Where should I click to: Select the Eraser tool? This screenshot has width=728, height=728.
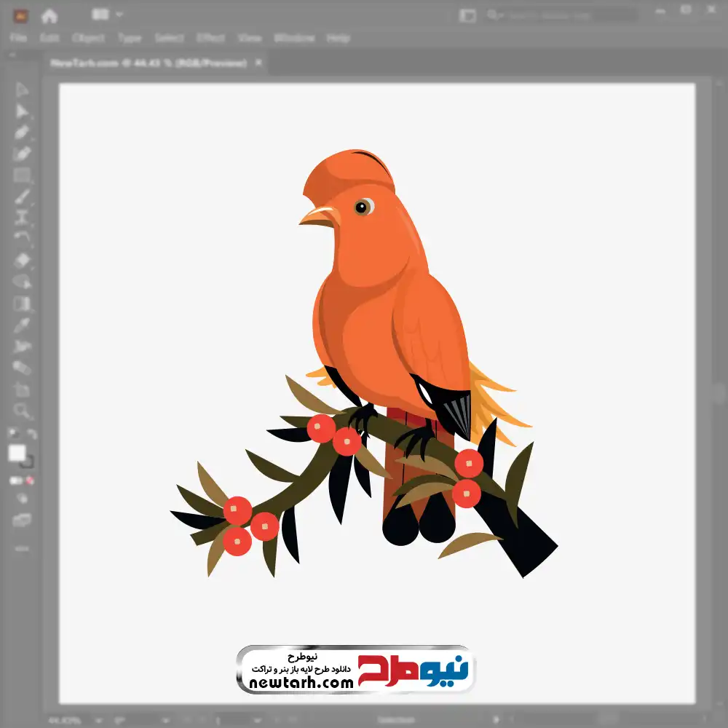point(22,260)
